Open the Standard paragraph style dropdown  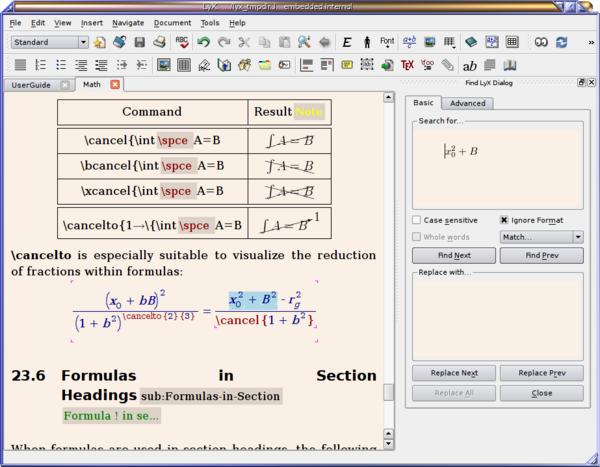[x=50, y=42]
